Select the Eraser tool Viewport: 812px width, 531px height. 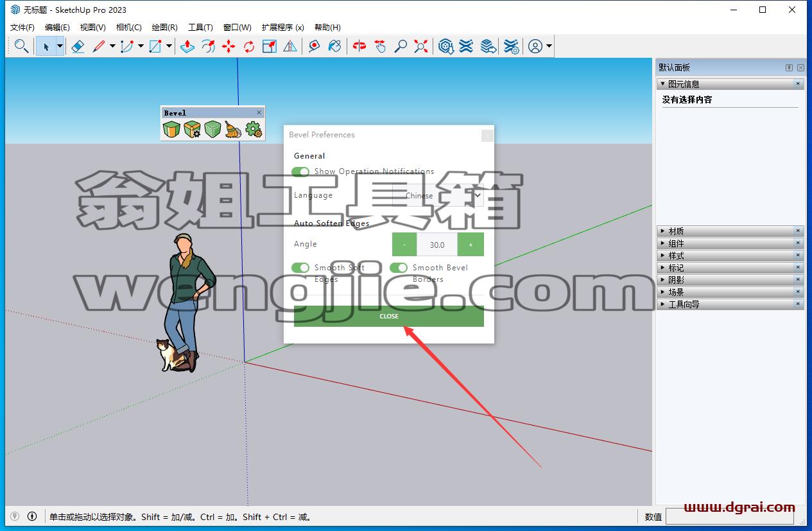(x=78, y=46)
